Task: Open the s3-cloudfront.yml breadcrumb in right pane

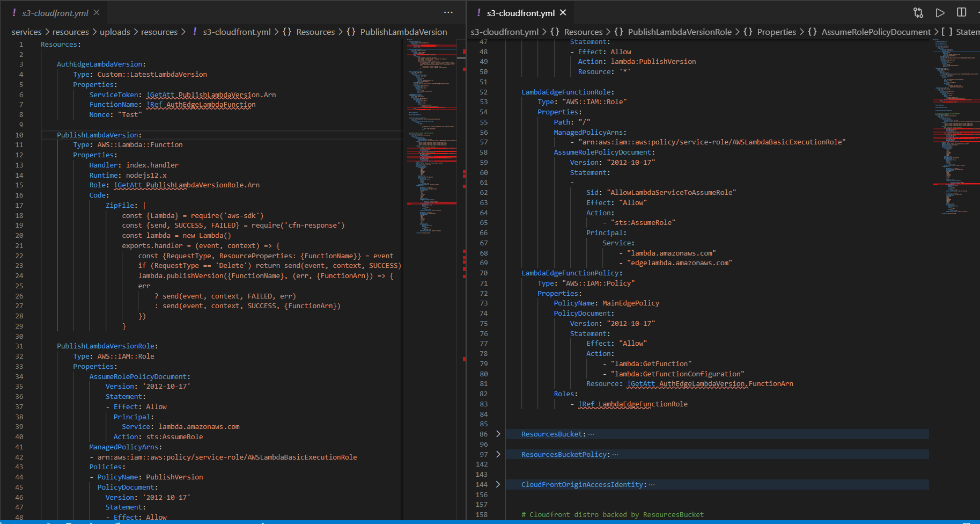Action: point(505,32)
